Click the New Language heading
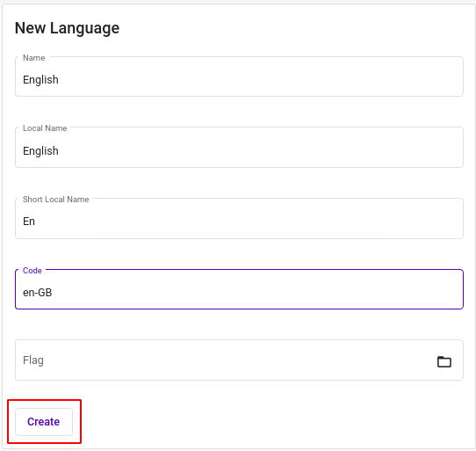476x451 pixels. coord(67,28)
